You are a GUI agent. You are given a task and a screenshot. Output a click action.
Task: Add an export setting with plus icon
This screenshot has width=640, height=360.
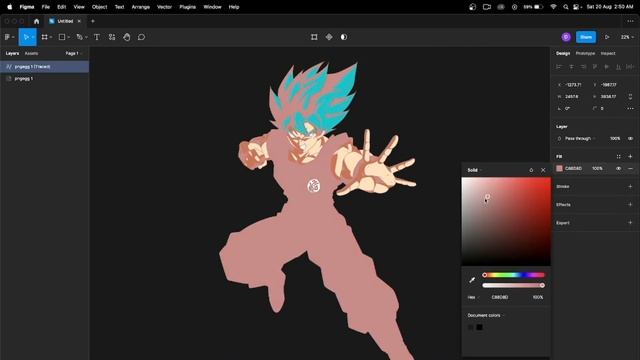(630, 223)
